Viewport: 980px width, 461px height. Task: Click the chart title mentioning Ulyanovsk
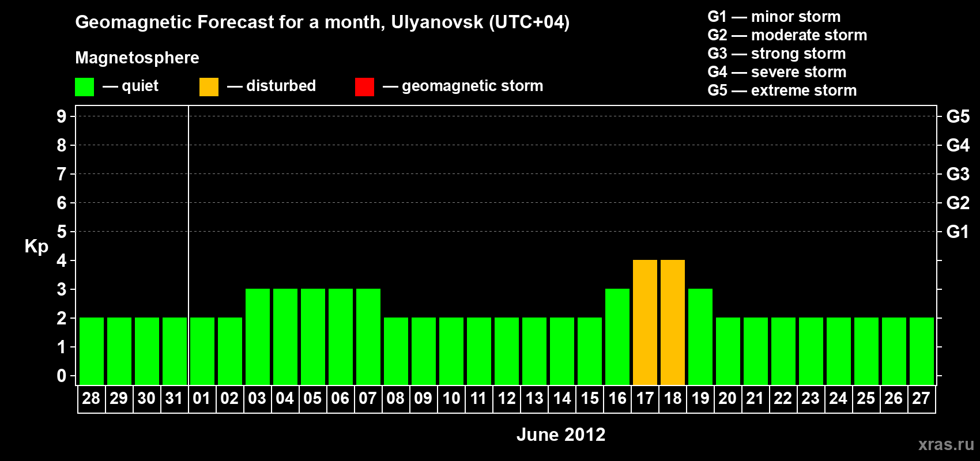pyautogui.click(x=322, y=22)
